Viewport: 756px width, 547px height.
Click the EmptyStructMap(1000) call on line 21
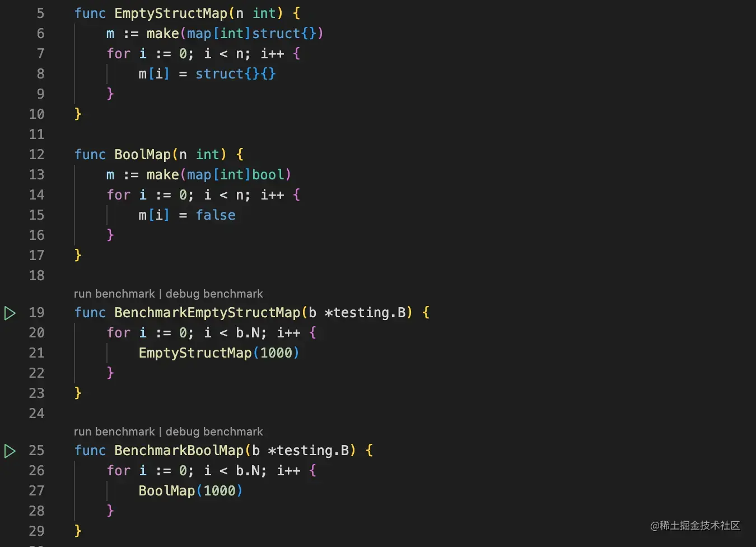[x=219, y=353]
